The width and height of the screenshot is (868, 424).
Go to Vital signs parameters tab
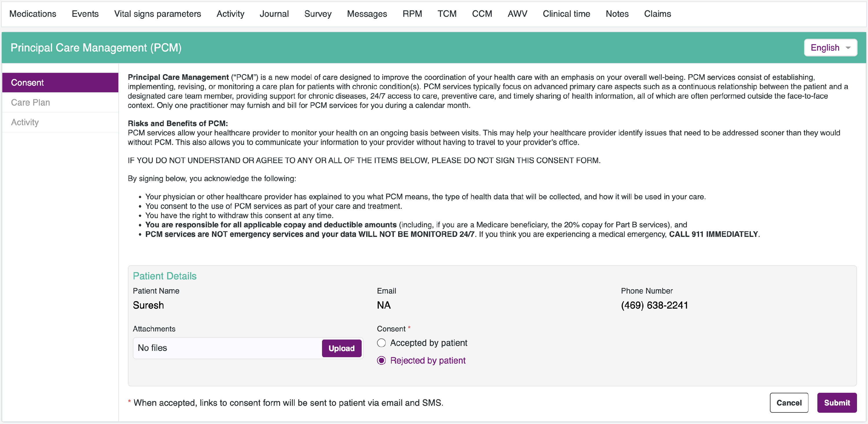pyautogui.click(x=157, y=14)
